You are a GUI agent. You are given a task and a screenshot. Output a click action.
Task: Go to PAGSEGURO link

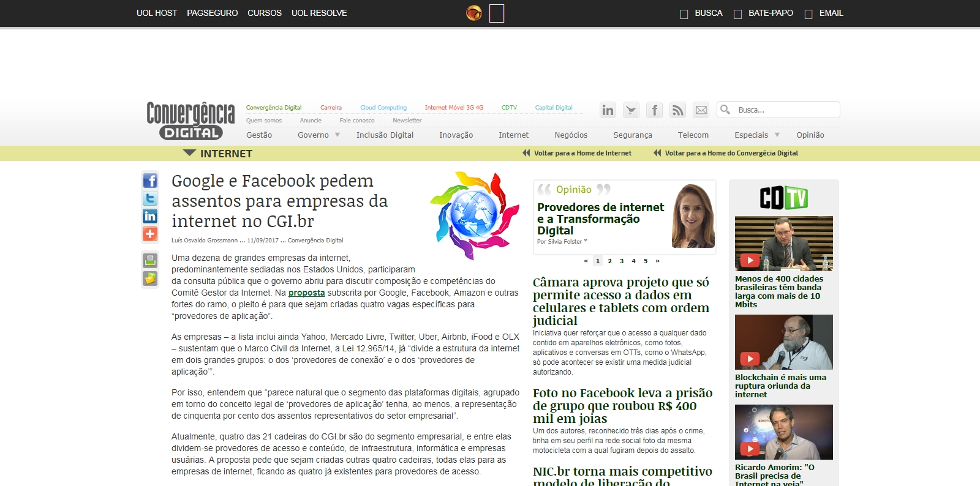click(213, 13)
